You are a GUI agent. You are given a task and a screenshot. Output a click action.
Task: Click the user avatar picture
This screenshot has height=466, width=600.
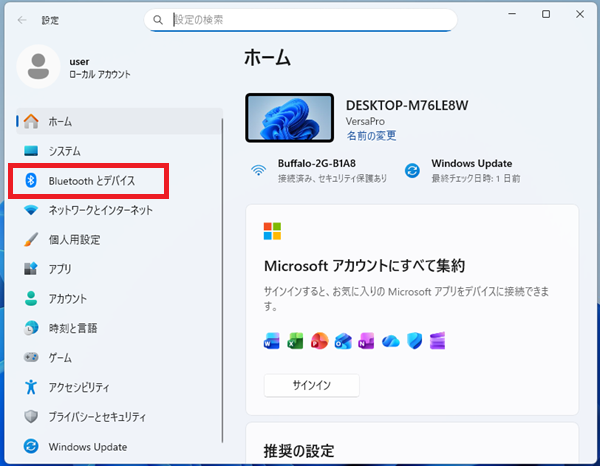(38, 67)
